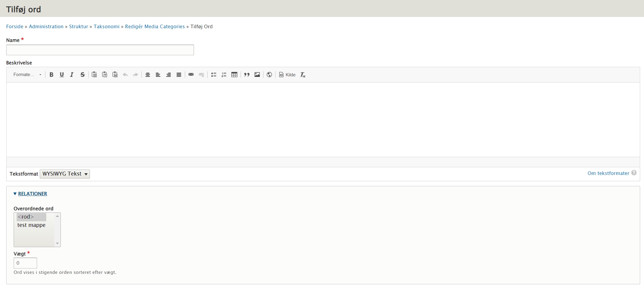The height and width of the screenshot is (289, 644).
Task: Click the insert image icon
Action: (x=257, y=75)
